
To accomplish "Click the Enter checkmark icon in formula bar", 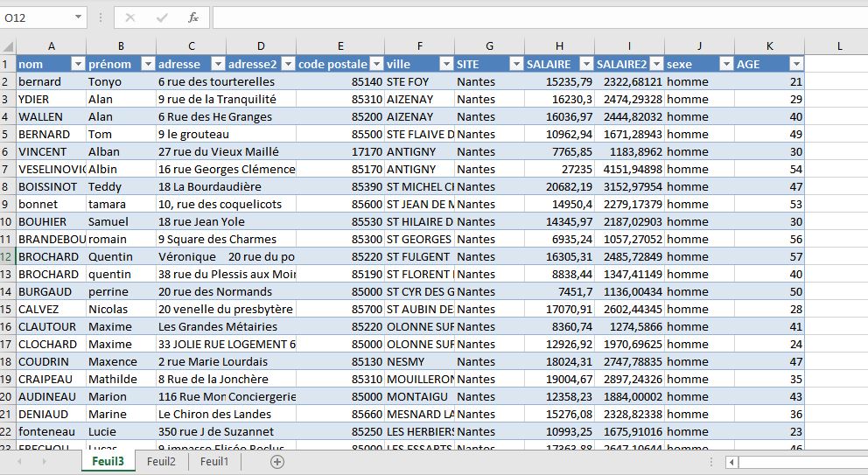I will click(162, 17).
